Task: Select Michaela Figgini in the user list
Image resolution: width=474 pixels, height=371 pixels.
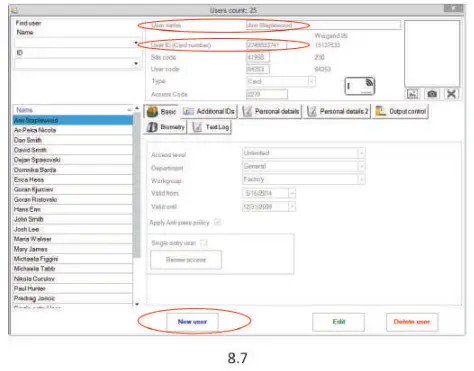Action: [x=73, y=259]
